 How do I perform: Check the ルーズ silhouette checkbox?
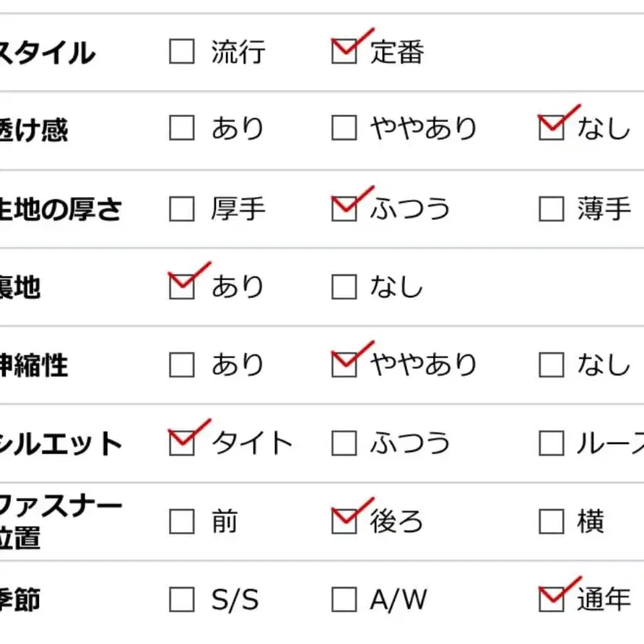552,443
